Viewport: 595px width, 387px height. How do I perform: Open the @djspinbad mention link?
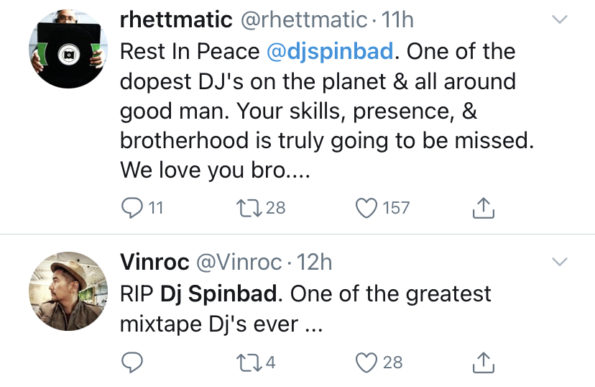pos(330,52)
